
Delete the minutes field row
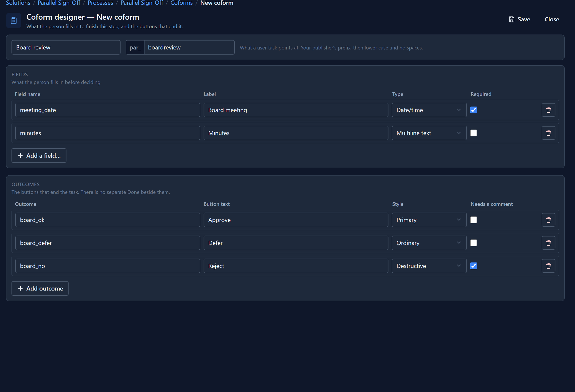pyautogui.click(x=548, y=133)
